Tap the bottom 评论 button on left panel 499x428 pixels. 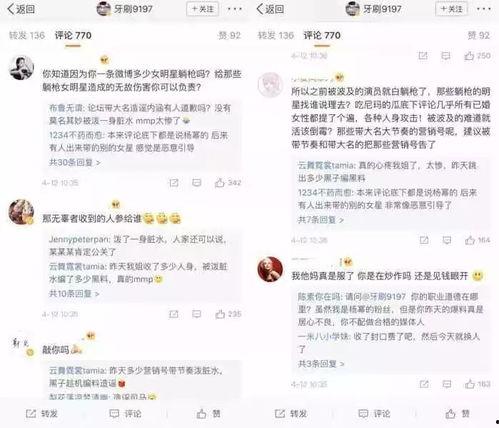click(x=126, y=414)
